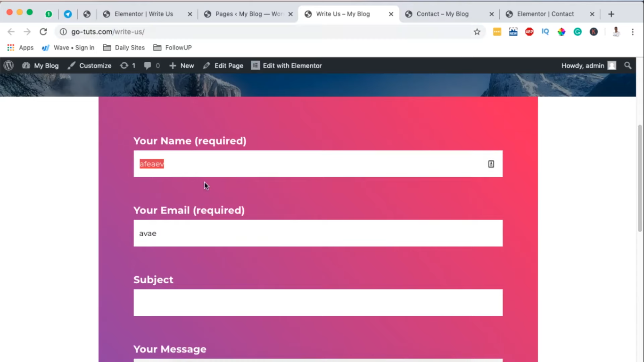View site information icon in address bar
Viewport: 644px width, 362px height.
(x=63, y=32)
